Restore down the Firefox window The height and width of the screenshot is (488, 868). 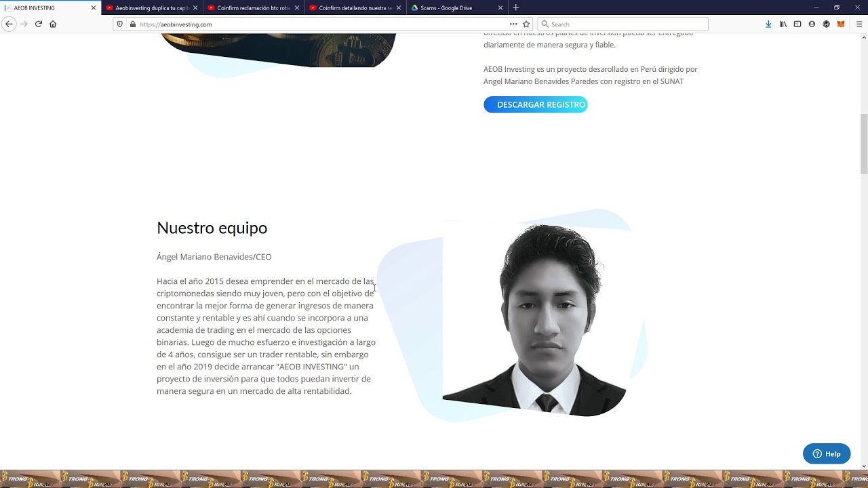(x=837, y=7)
